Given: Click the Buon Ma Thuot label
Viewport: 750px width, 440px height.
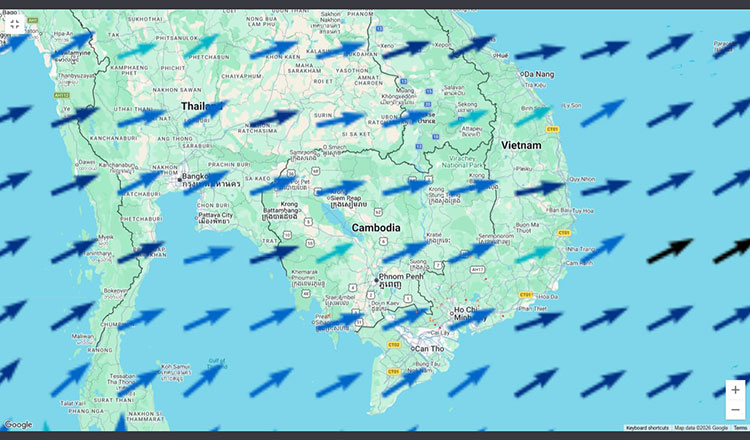Looking at the screenshot, I should (527, 228).
